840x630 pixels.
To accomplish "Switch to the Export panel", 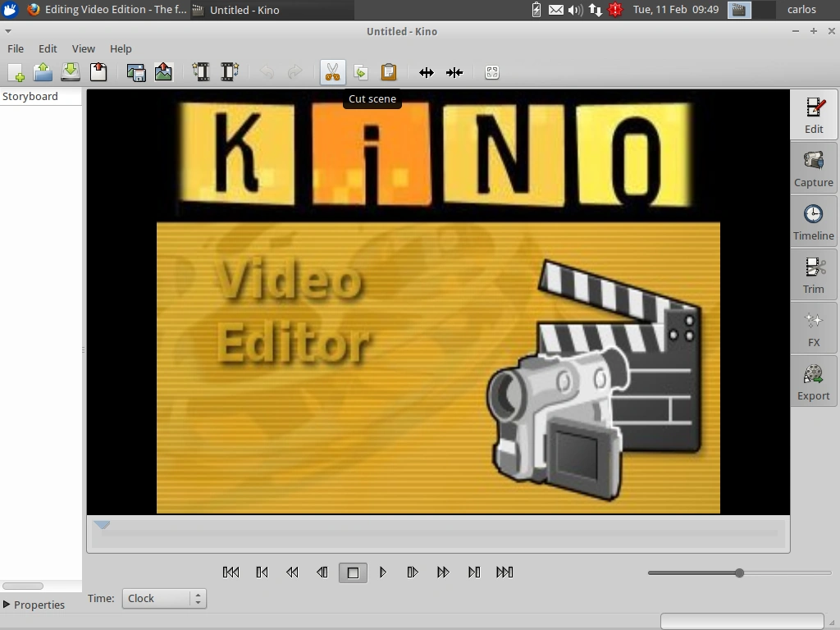I will 813,381.
